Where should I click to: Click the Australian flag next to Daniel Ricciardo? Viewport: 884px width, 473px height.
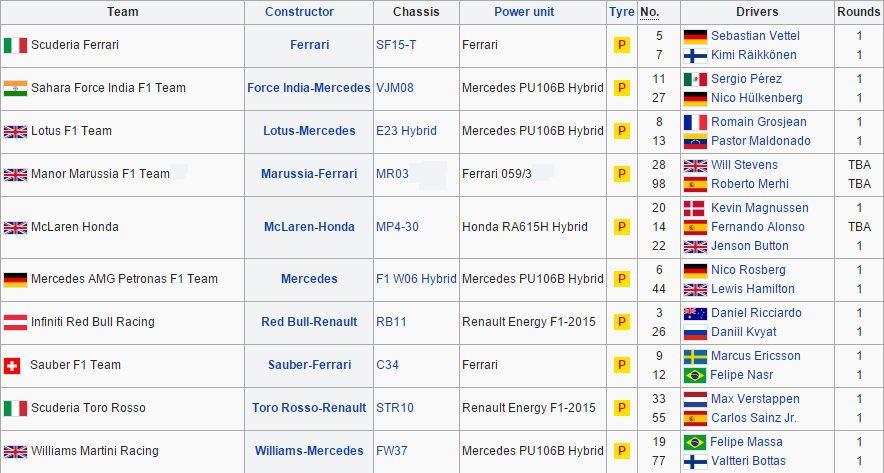(695, 313)
